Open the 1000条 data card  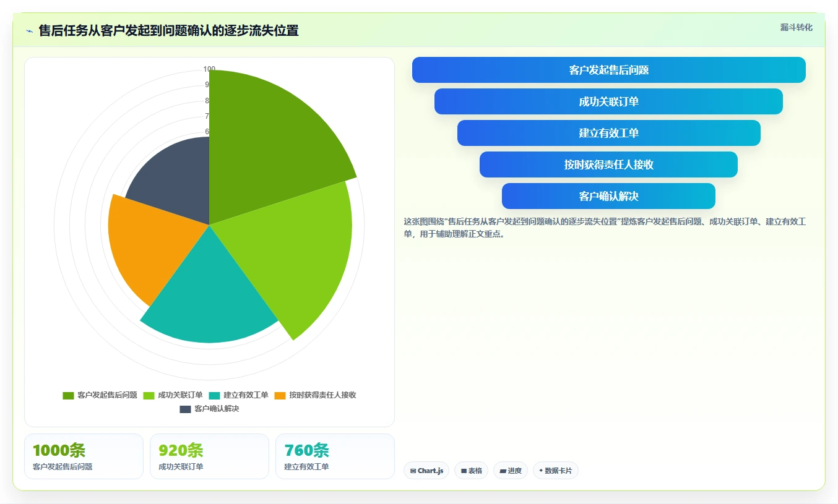pyautogui.click(x=84, y=456)
